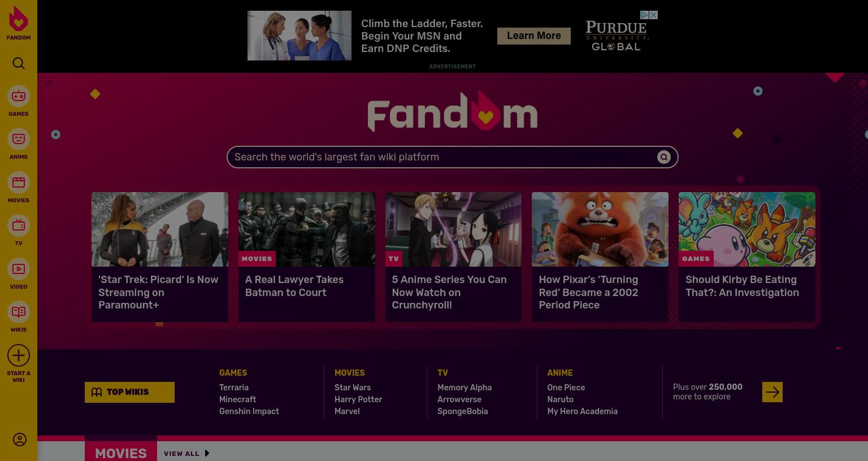868x461 pixels.
Task: Open the Naruto wiki link
Action: [561, 399]
